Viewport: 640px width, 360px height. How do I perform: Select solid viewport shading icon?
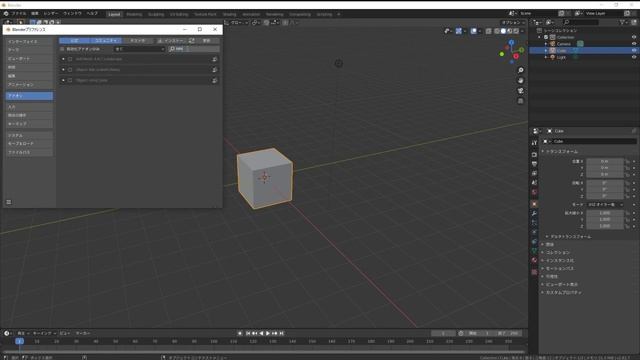point(503,31)
